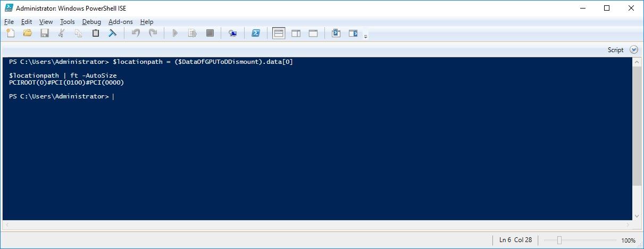The image size is (644, 249).
Task: Clear the console pane icon
Action: click(113, 33)
